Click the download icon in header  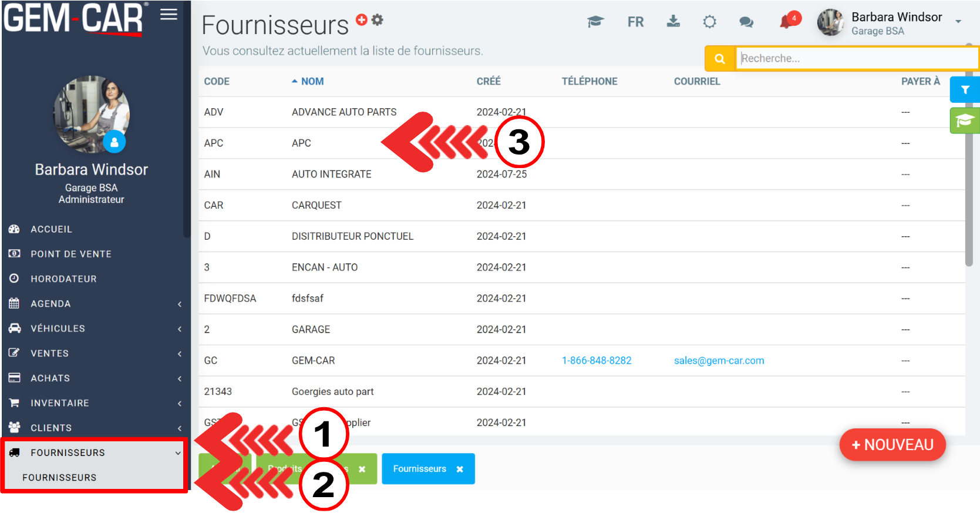coord(673,22)
